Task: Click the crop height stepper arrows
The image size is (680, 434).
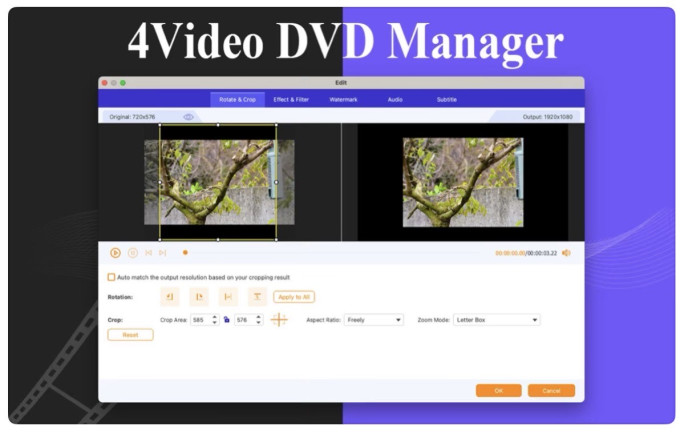Action: [x=258, y=320]
